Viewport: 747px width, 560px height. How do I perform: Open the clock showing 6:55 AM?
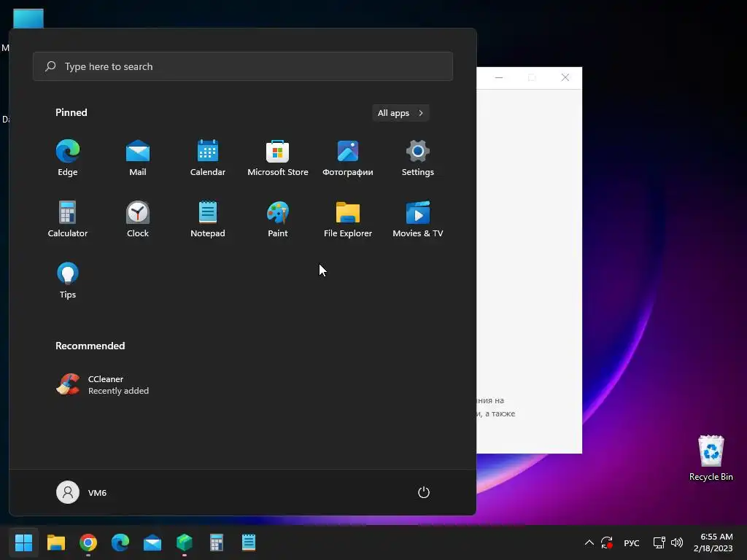point(713,542)
